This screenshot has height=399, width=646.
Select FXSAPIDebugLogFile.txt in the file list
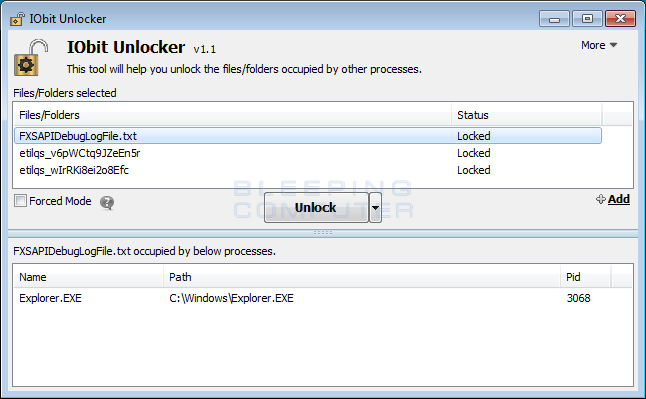(308, 136)
